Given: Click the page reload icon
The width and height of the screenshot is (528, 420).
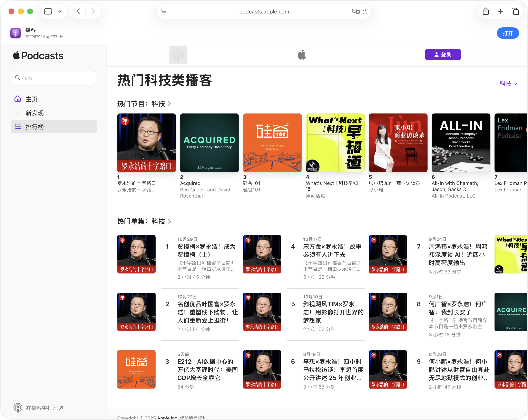Looking at the screenshot, I should tap(365, 11).
